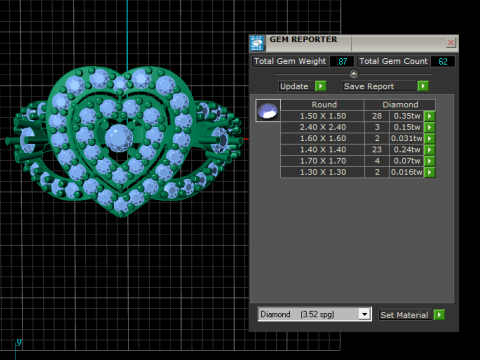Click green arrow next to Set Material

[x=439, y=315]
